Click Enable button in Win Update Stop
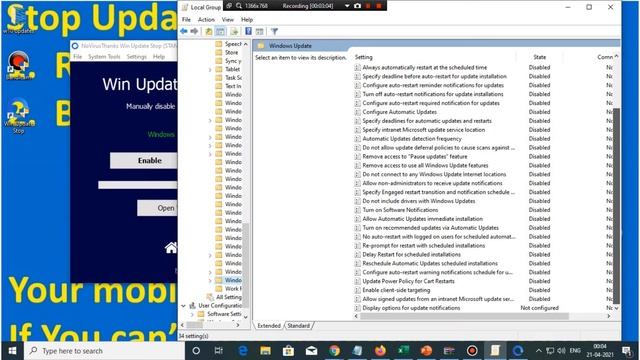The height and width of the screenshot is (360, 640). pyautogui.click(x=144, y=160)
